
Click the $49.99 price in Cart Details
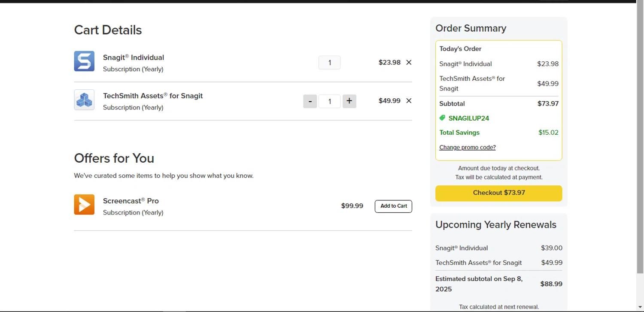coord(389,101)
